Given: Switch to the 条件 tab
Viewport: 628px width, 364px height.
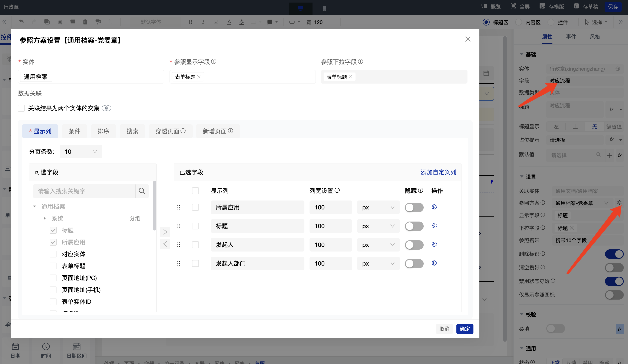Looking at the screenshot, I should coord(74,131).
